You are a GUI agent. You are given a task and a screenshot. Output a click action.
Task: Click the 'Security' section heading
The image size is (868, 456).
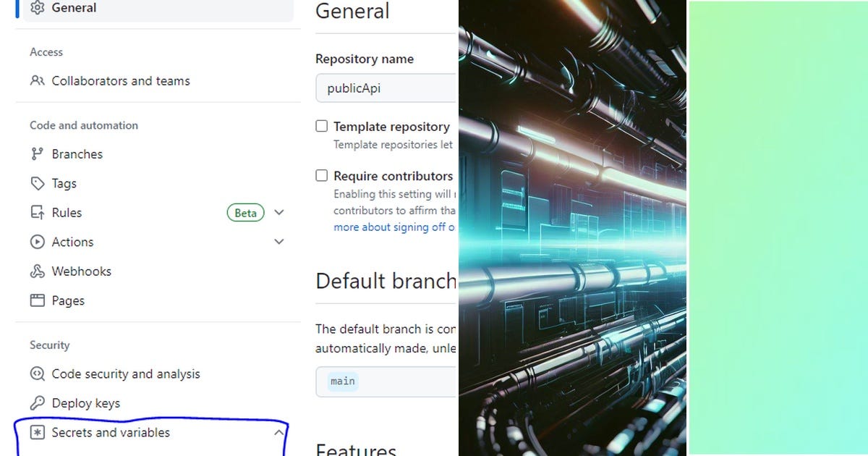50,345
